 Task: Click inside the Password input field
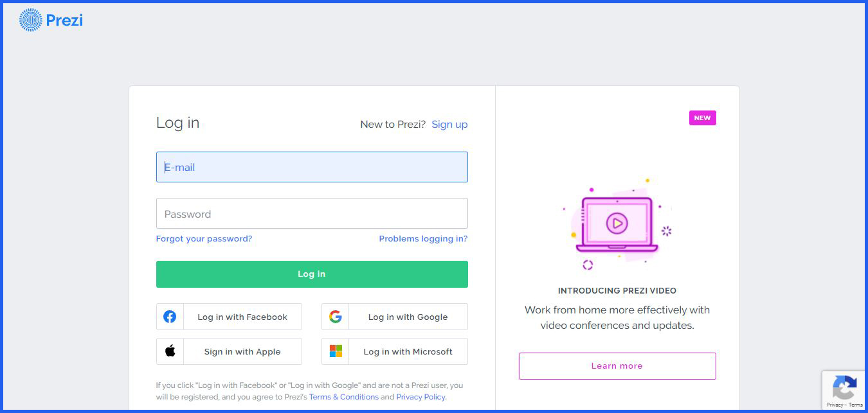coord(312,213)
